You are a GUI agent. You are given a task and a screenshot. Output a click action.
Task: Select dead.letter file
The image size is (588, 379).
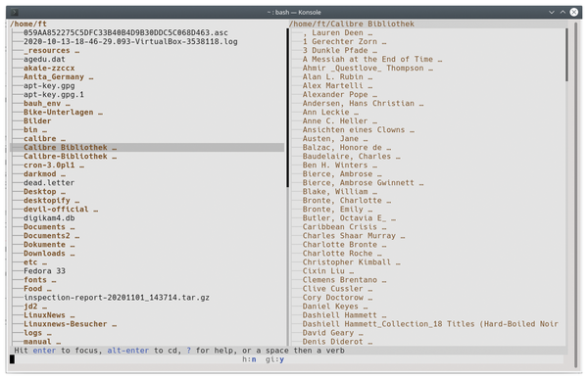pyautogui.click(x=49, y=182)
